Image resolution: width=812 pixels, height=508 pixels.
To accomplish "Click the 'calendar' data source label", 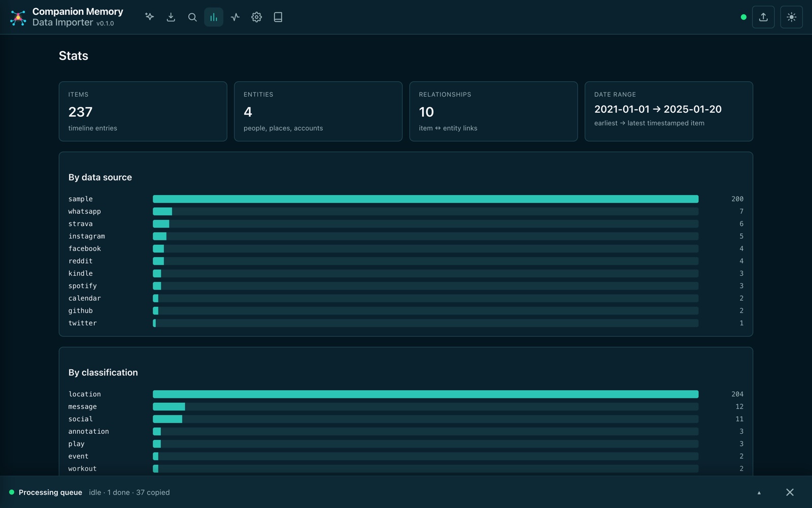I will pyautogui.click(x=85, y=298).
